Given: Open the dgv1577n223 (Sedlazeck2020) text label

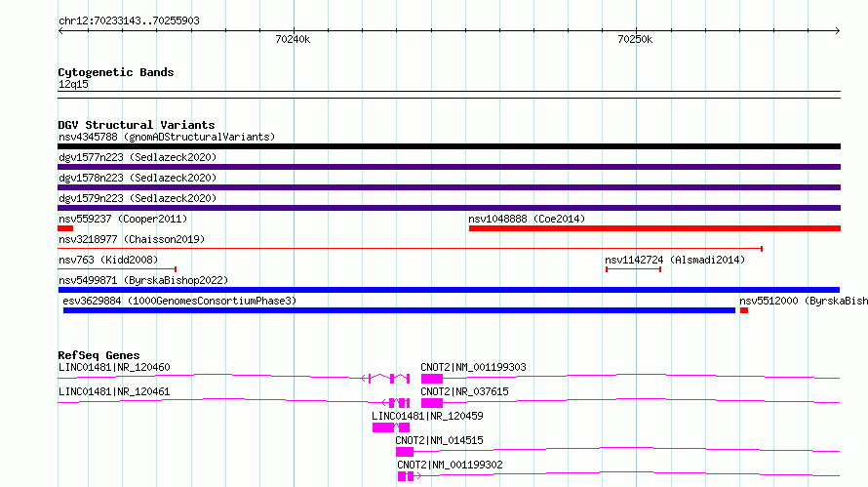Looking at the screenshot, I should (138, 157).
